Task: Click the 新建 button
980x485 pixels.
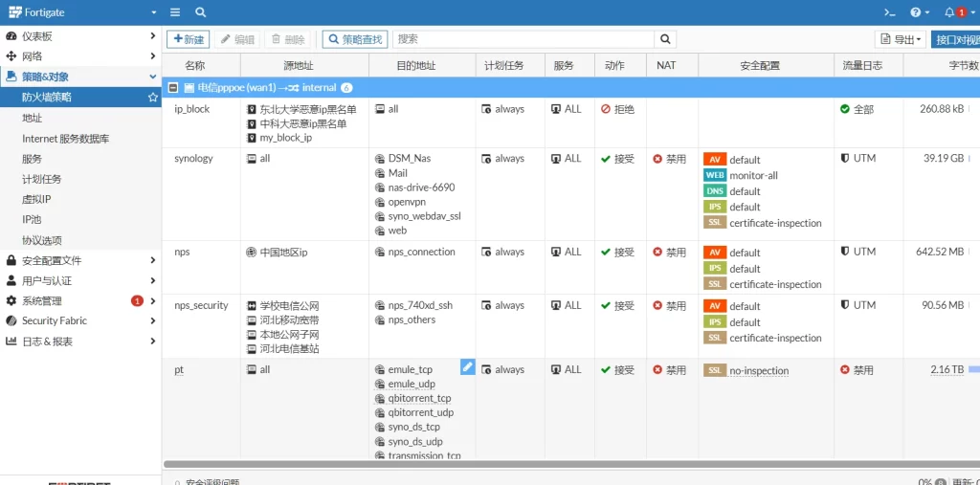Action: coord(188,39)
